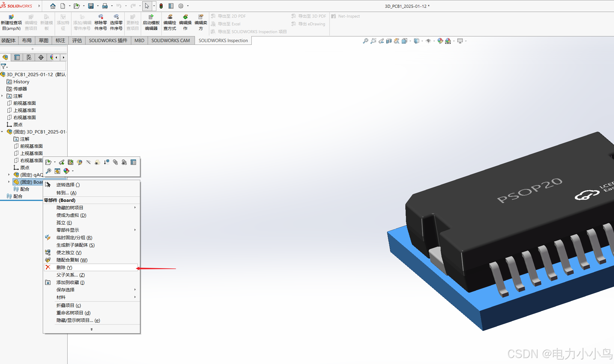Switch to the 评估 ribbon tab
614x364 pixels.
pyautogui.click(x=77, y=40)
